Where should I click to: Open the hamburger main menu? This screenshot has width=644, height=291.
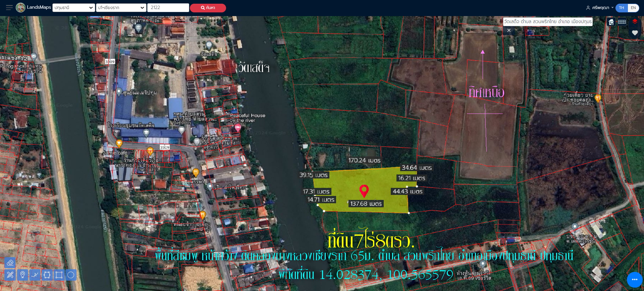click(9, 7)
